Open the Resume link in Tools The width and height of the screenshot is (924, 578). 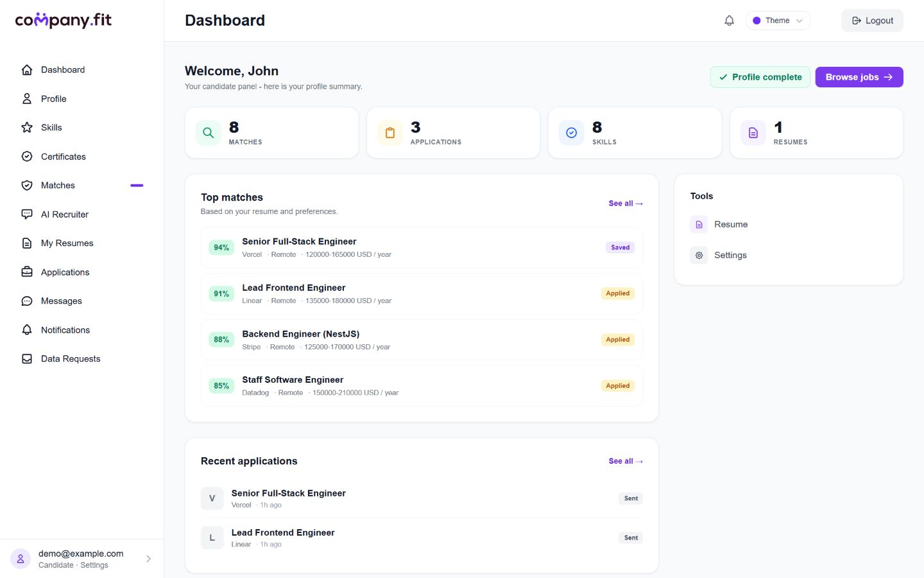click(x=789, y=224)
